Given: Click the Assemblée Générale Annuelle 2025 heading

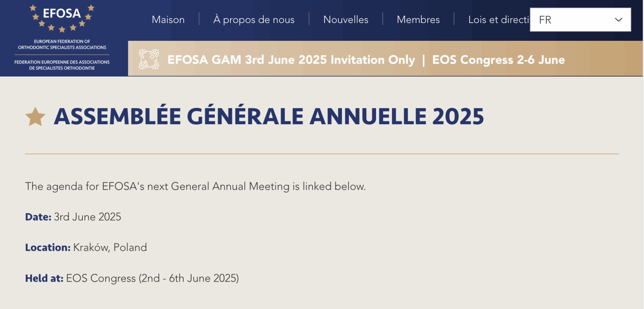Looking at the screenshot, I should coord(269,117).
